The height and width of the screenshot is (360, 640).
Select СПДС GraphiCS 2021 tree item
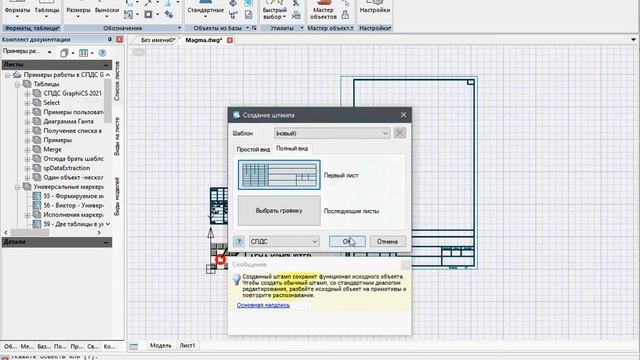coord(72,93)
